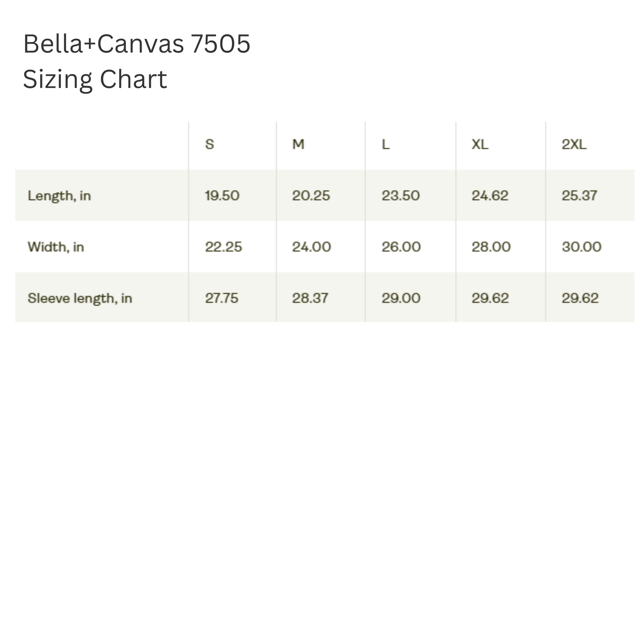Click the 2XL size column header
Viewport: 644px width, 644px height.
click(574, 144)
